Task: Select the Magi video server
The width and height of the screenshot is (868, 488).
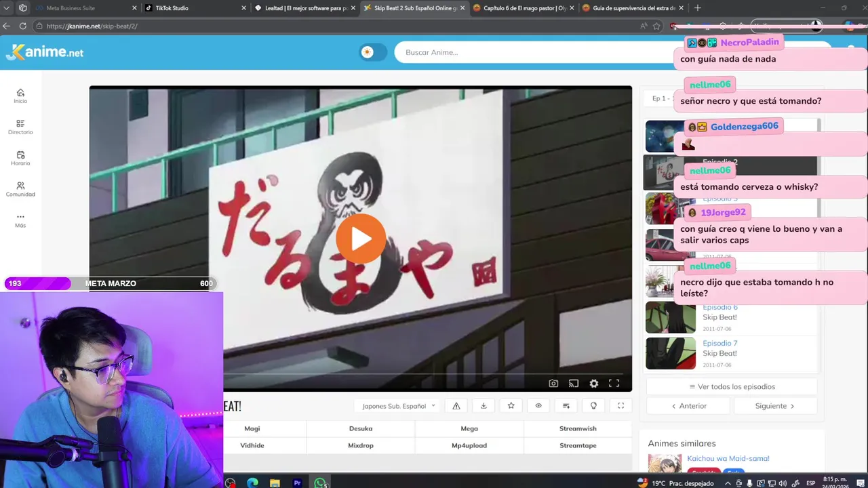Action: coord(252,428)
